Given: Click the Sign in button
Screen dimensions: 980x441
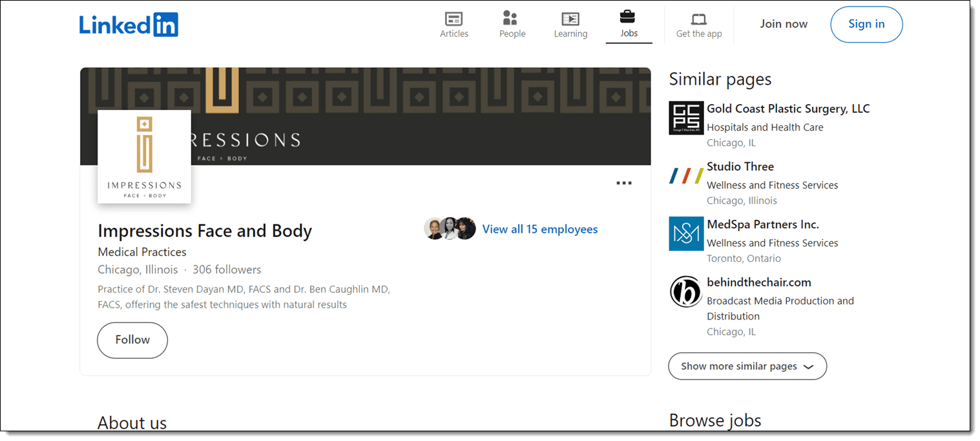Looking at the screenshot, I should click(866, 25).
